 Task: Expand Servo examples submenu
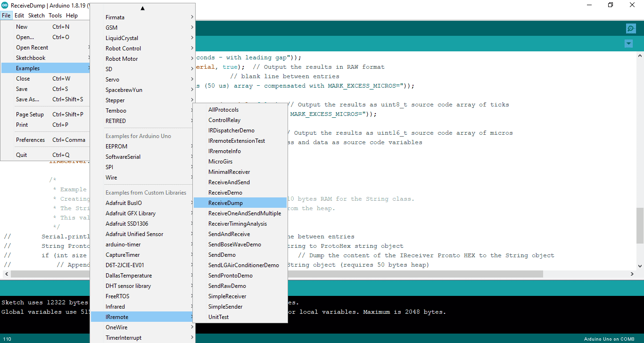pyautogui.click(x=143, y=80)
